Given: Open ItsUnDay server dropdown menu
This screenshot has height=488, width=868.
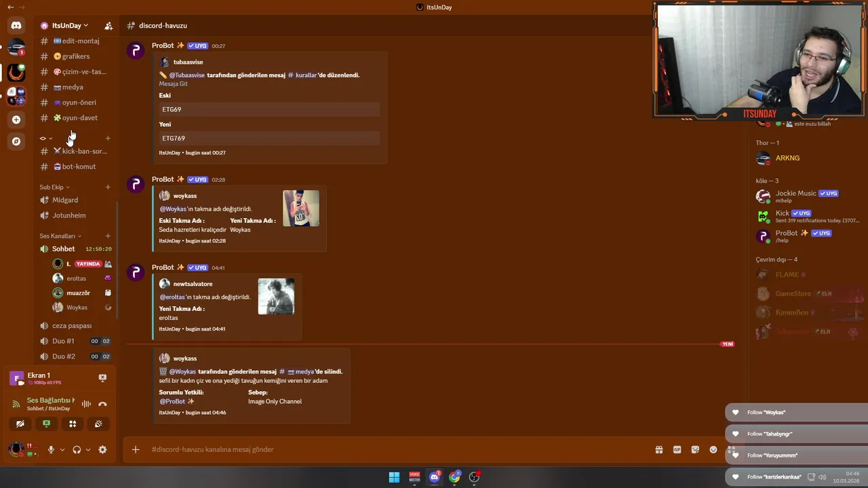Looking at the screenshot, I should [71, 26].
